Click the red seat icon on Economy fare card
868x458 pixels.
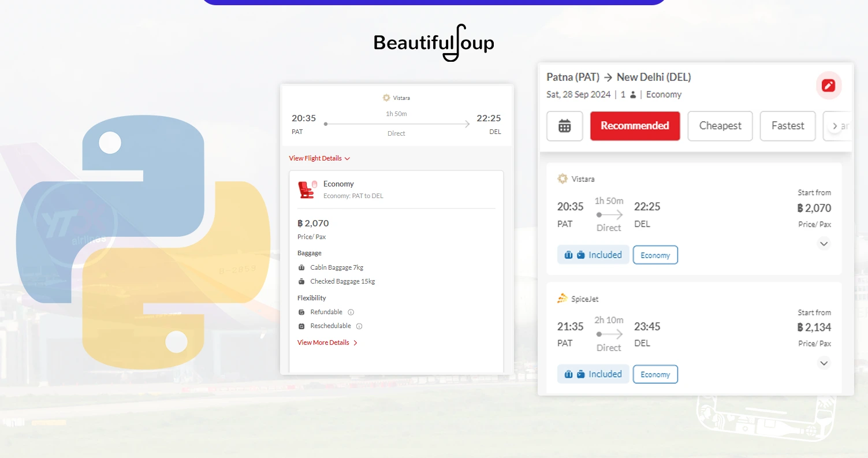pyautogui.click(x=307, y=188)
